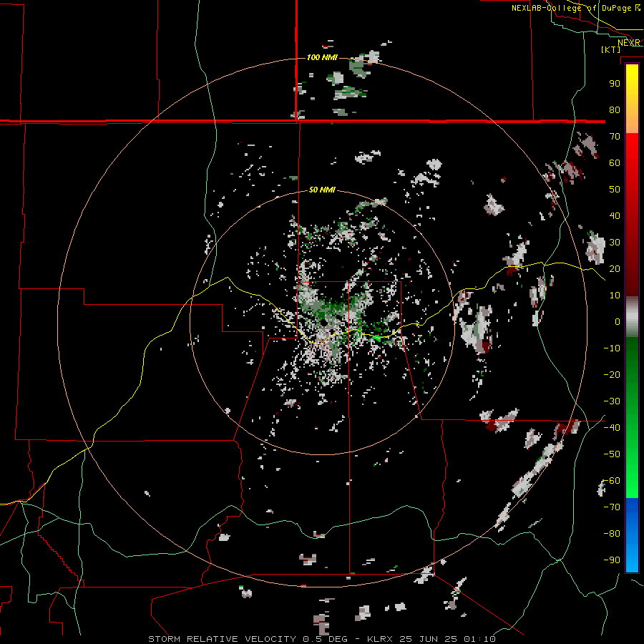Click the -50 scale value
This screenshot has width=644, height=644.
[x=612, y=454]
